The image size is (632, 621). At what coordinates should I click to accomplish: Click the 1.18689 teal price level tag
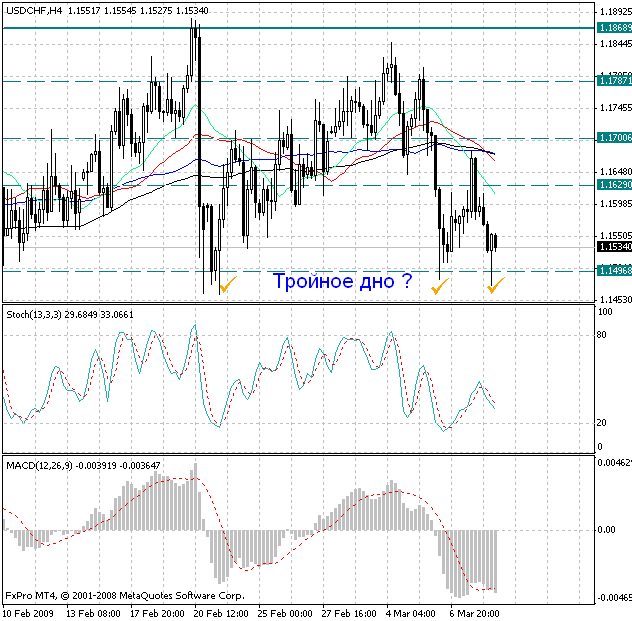coord(615,27)
